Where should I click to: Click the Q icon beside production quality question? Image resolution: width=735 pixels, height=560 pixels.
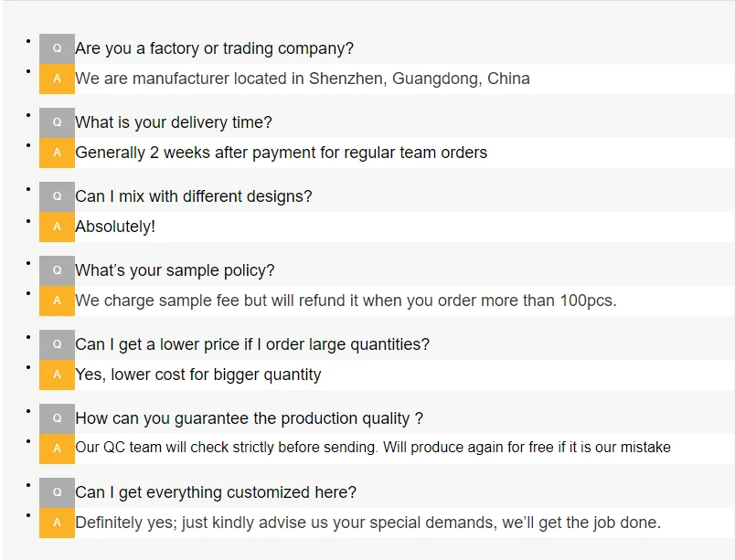tap(57, 418)
